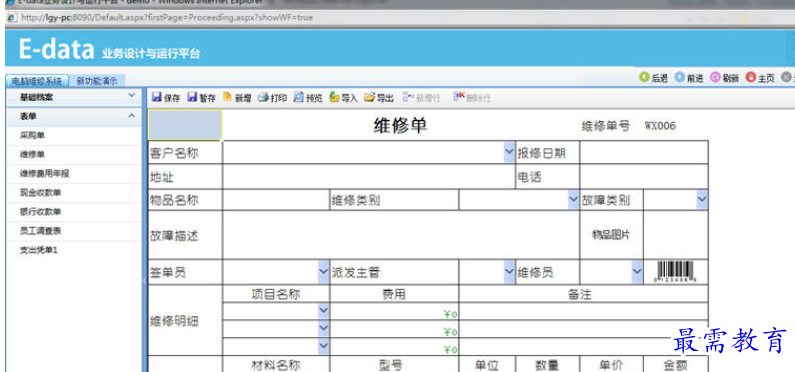Click the 金额 column header
795x372 pixels.
point(675,365)
